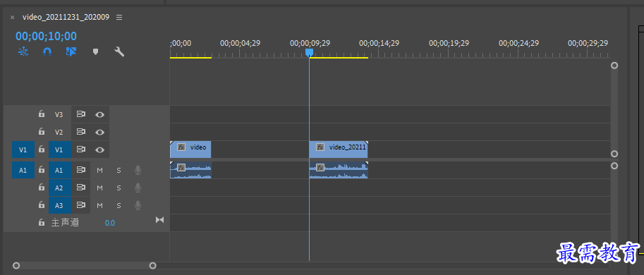
Task: Toggle A1 source patching button
Action: [23, 170]
